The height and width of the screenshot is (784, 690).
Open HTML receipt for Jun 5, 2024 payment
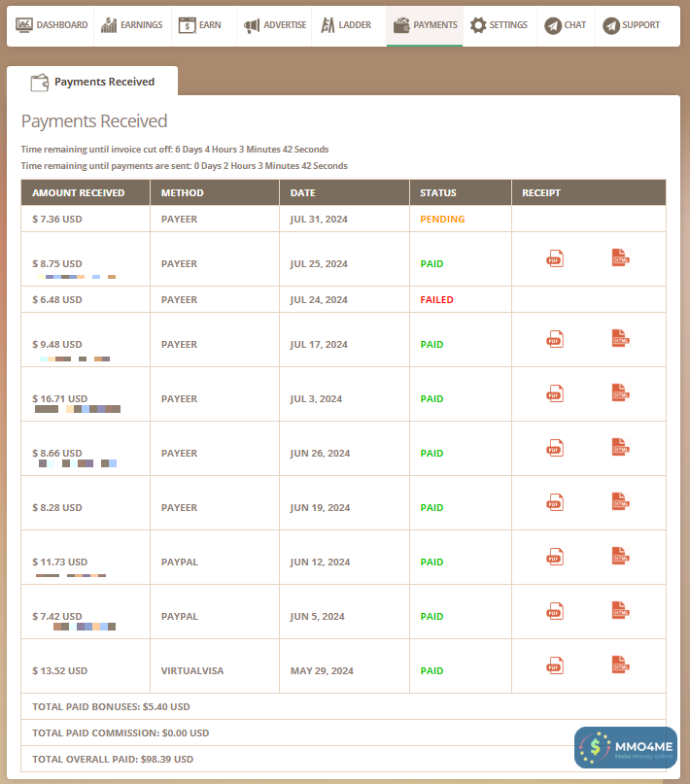620,610
